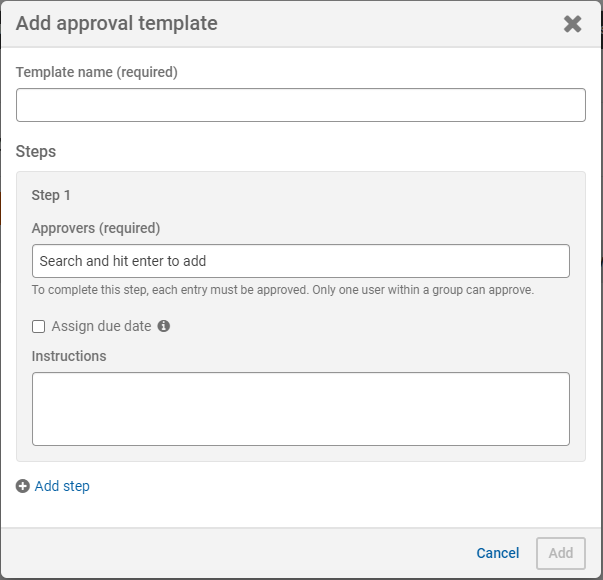Click the Template name (required) label
The width and height of the screenshot is (603, 580).
[96, 72]
